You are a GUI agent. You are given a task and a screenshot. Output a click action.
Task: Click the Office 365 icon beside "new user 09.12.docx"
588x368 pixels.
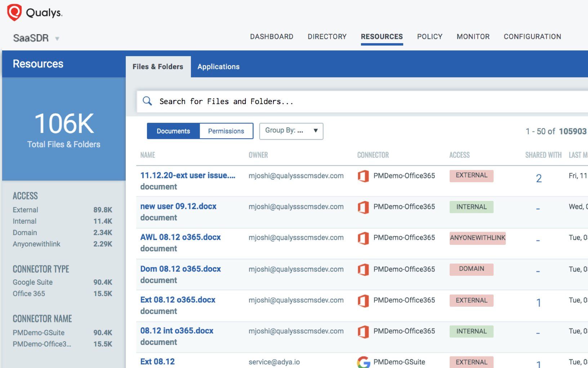(x=364, y=207)
